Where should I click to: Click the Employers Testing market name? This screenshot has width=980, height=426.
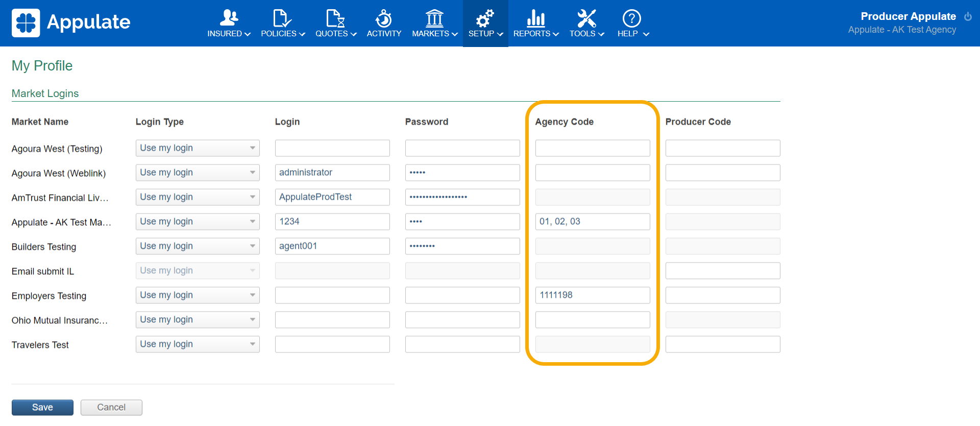click(x=49, y=296)
